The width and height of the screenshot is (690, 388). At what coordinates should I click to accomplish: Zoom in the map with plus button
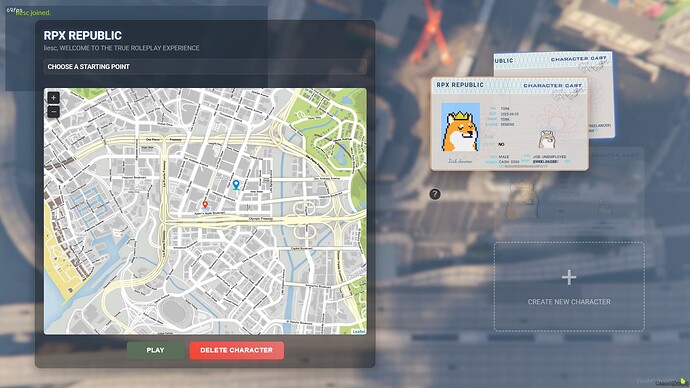(x=53, y=98)
